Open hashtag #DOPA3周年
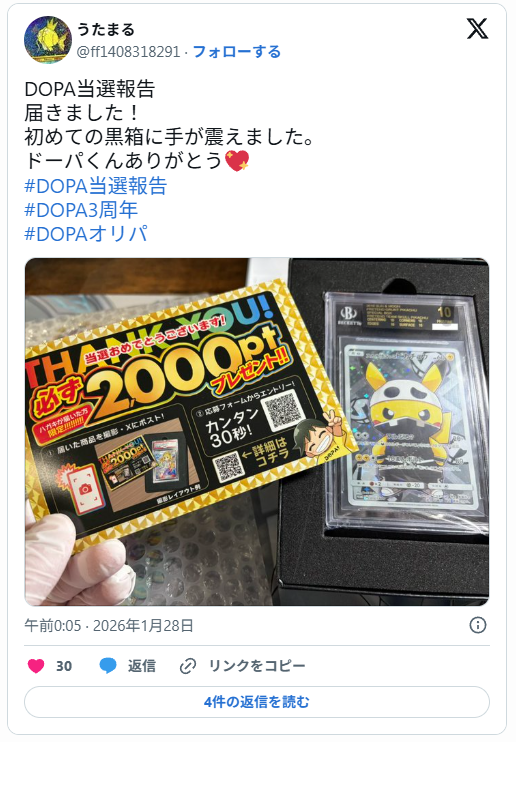This screenshot has height=797, width=516. (x=81, y=210)
